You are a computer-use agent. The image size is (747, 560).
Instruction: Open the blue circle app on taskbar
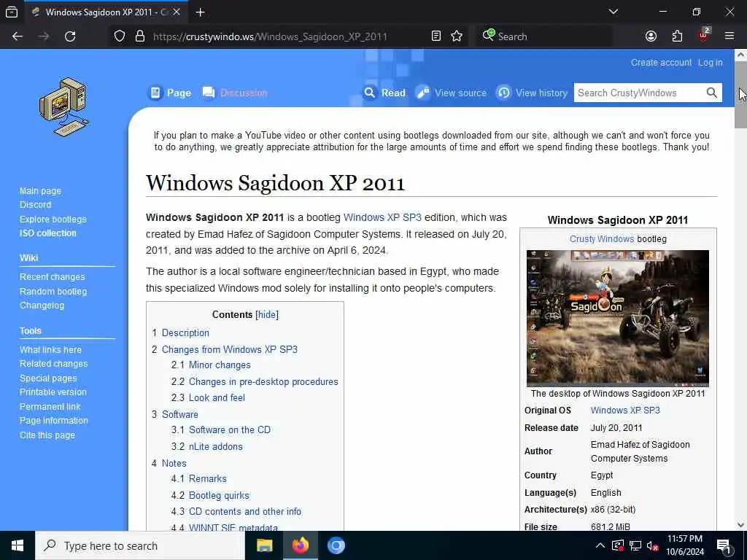click(x=336, y=545)
